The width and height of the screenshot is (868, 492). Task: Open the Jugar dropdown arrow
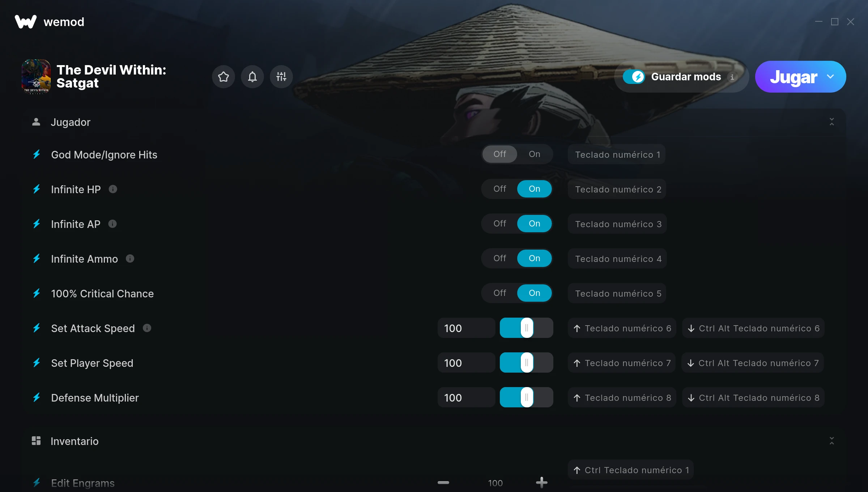(x=830, y=77)
